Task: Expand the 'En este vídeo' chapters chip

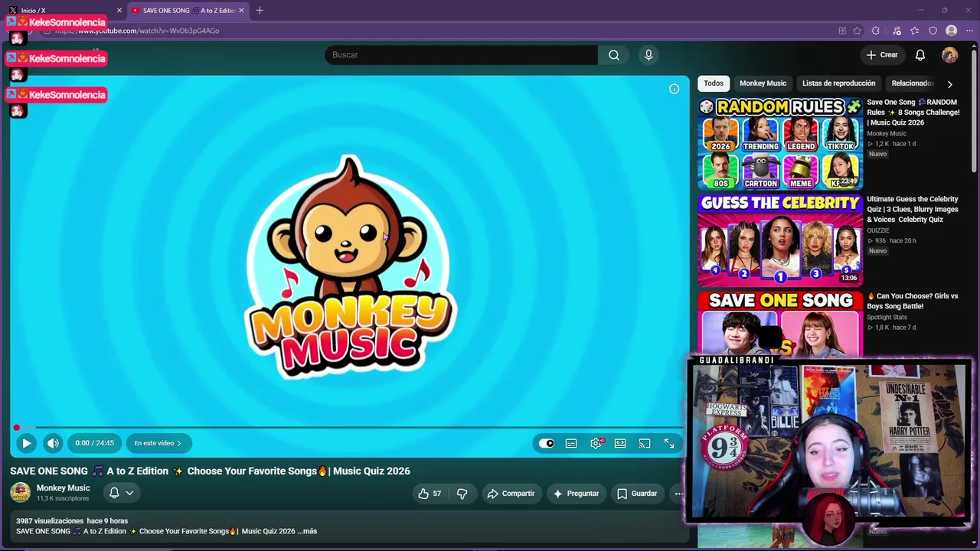Action: coord(158,443)
